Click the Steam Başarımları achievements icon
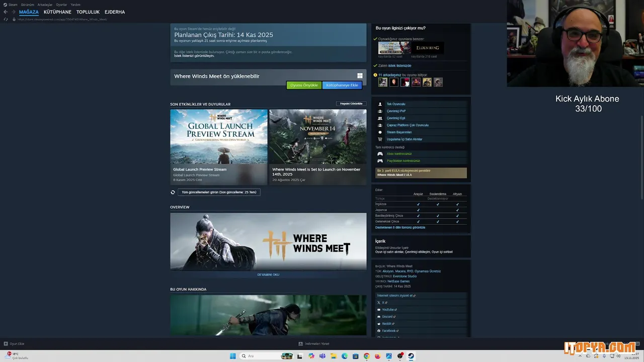The height and width of the screenshot is (362, 644). [380, 132]
